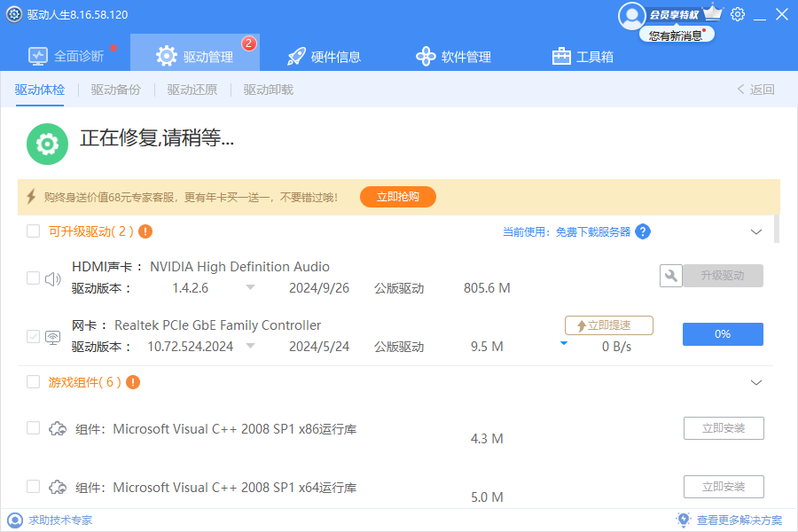Viewport: 798px width, 532px height.
Task: Switch to 硬件信息 tab
Action: [x=325, y=57]
